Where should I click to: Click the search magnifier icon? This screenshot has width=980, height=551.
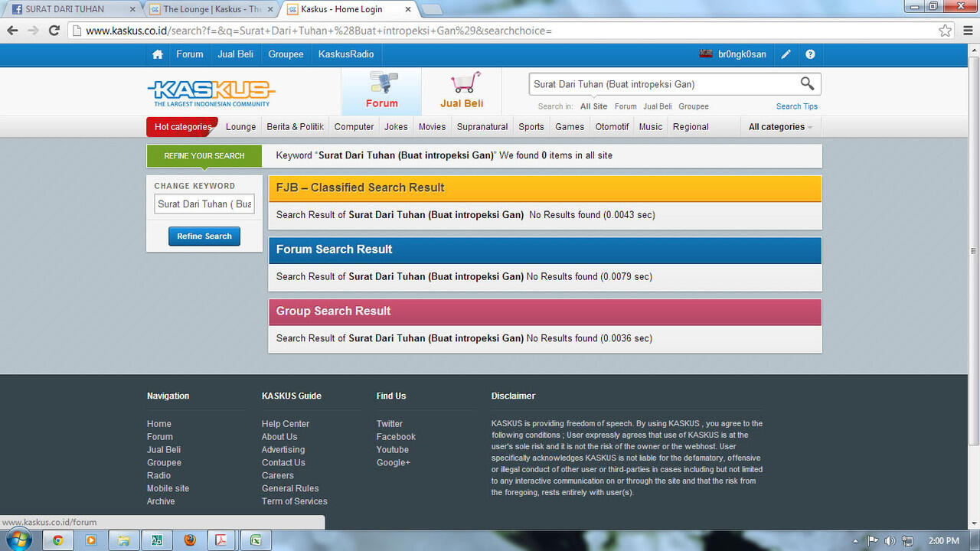pyautogui.click(x=807, y=83)
